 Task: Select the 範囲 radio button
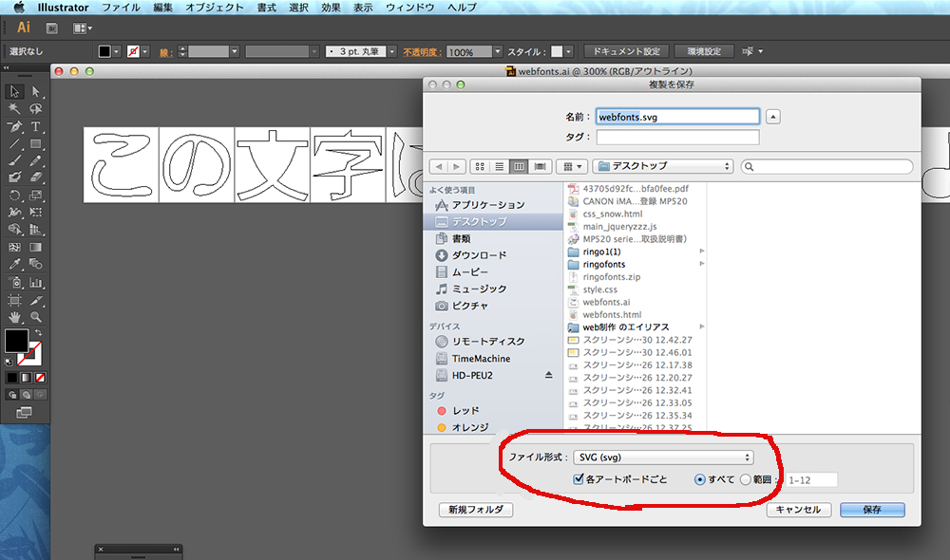[745, 479]
